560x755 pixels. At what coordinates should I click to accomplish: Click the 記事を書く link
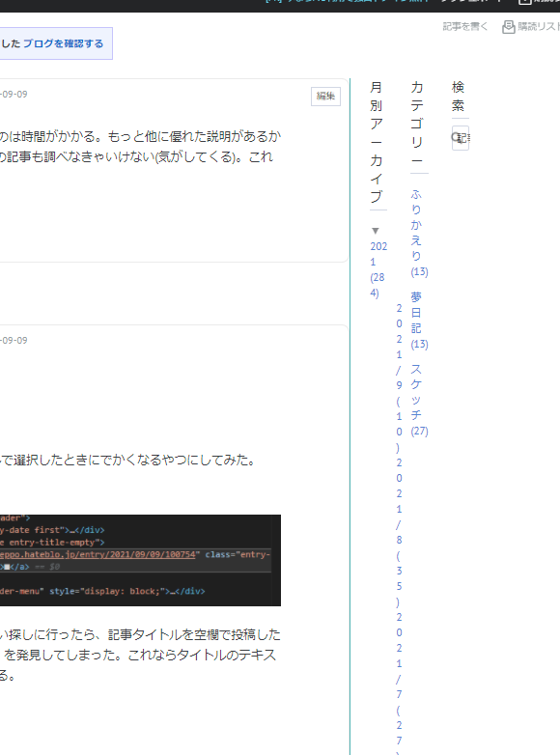coord(465,26)
